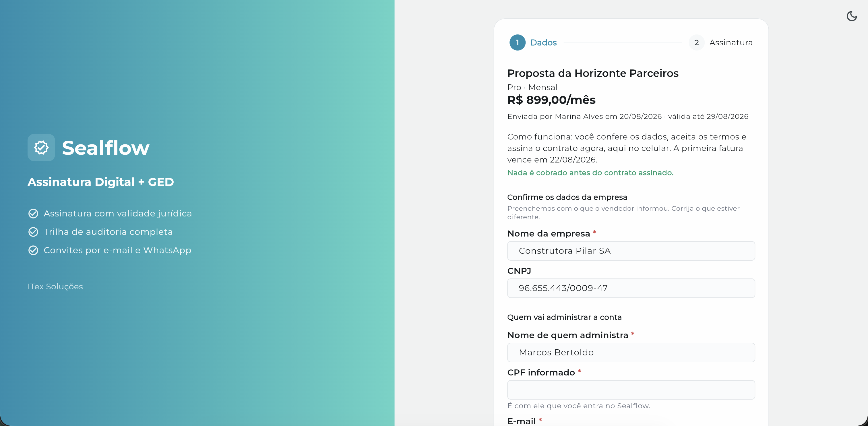Image resolution: width=868 pixels, height=426 pixels.
Task: Click the Pro · Mensal plan text
Action: pyautogui.click(x=532, y=87)
